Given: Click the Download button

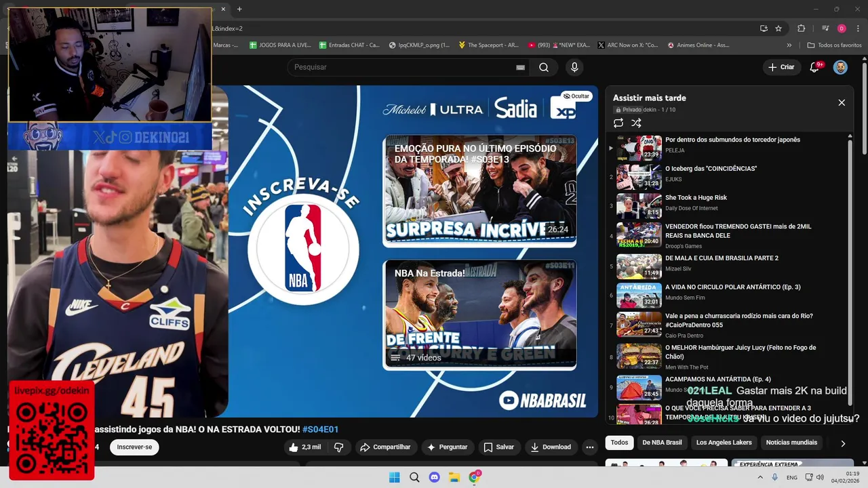Looking at the screenshot, I should tap(551, 447).
